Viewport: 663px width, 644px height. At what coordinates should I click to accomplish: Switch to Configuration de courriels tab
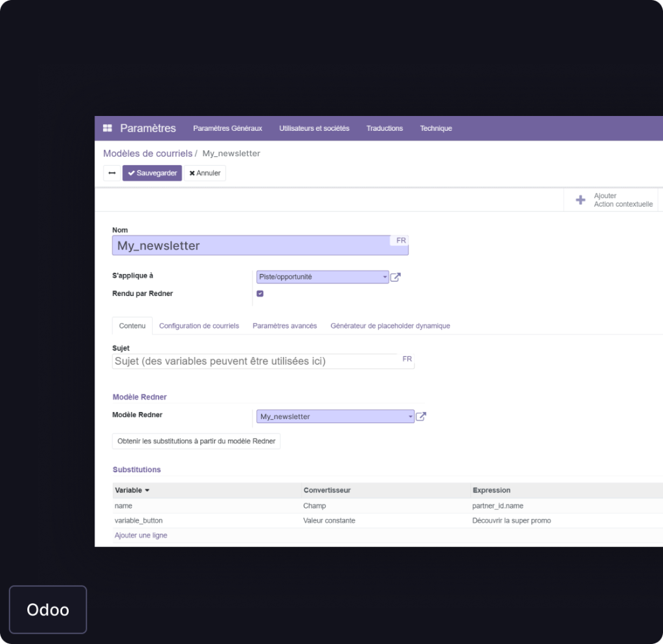(199, 326)
